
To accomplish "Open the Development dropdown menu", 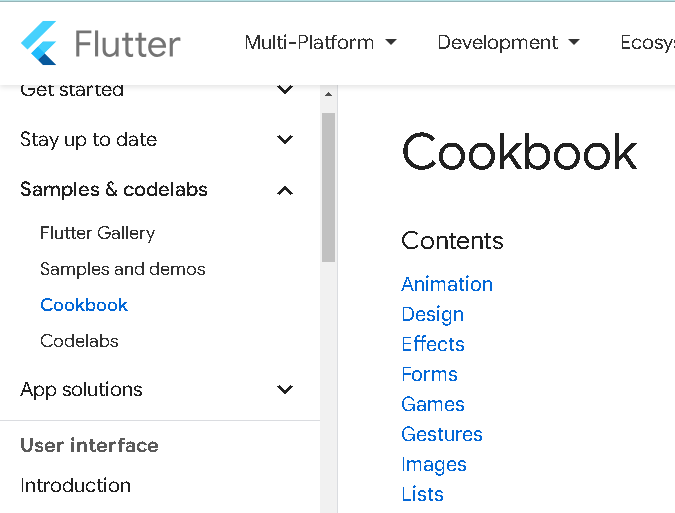I will (x=508, y=43).
